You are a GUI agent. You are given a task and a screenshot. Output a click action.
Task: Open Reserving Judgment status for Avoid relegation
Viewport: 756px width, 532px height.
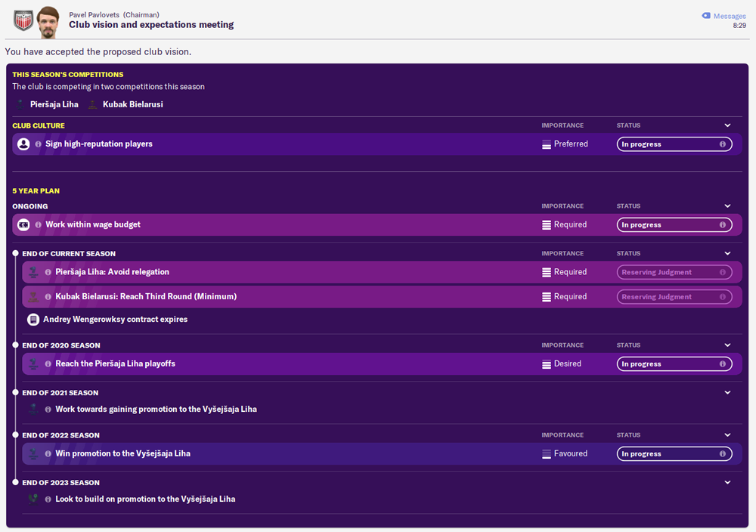[674, 272]
